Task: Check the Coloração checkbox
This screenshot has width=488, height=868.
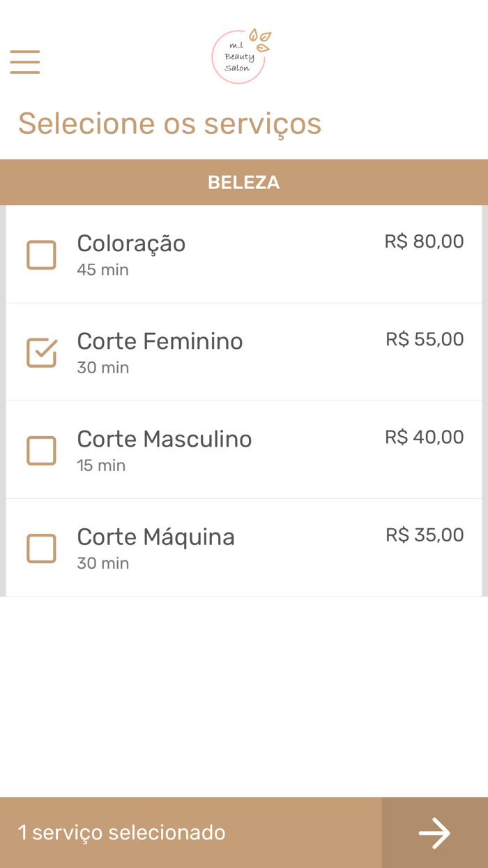Action: [x=41, y=255]
